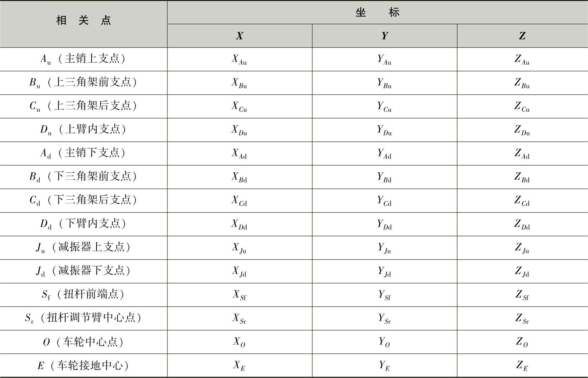Click the X_Bu cell
The width and height of the screenshot is (588, 378).
click(x=240, y=83)
